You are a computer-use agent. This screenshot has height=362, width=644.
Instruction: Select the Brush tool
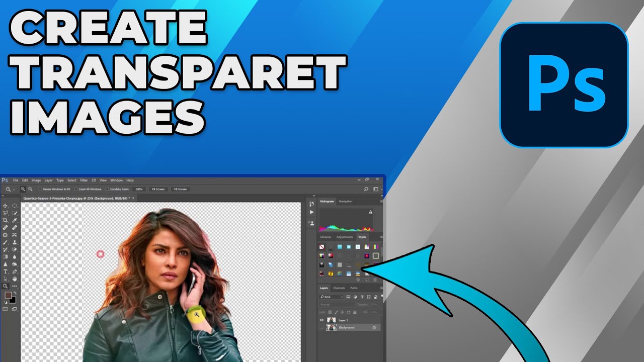click(x=5, y=242)
